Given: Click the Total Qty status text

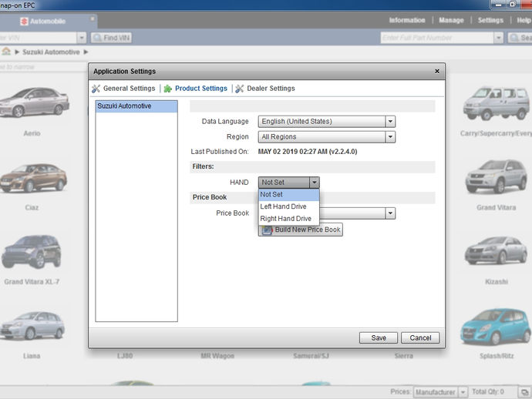Looking at the screenshot, I should coord(488,392).
